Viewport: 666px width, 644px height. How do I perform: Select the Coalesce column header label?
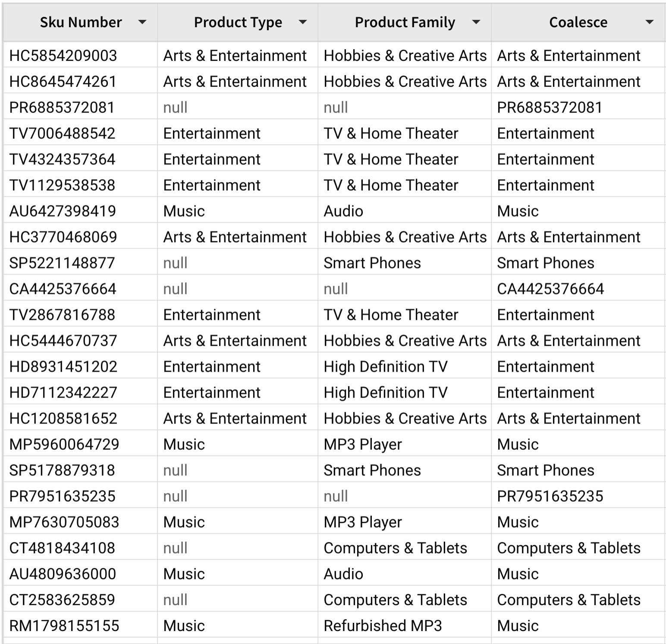578,22
